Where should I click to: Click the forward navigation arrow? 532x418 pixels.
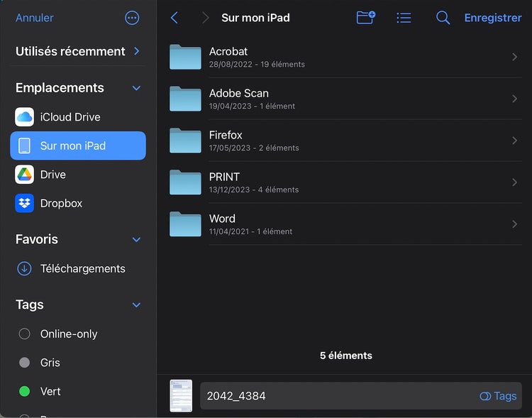pos(205,18)
